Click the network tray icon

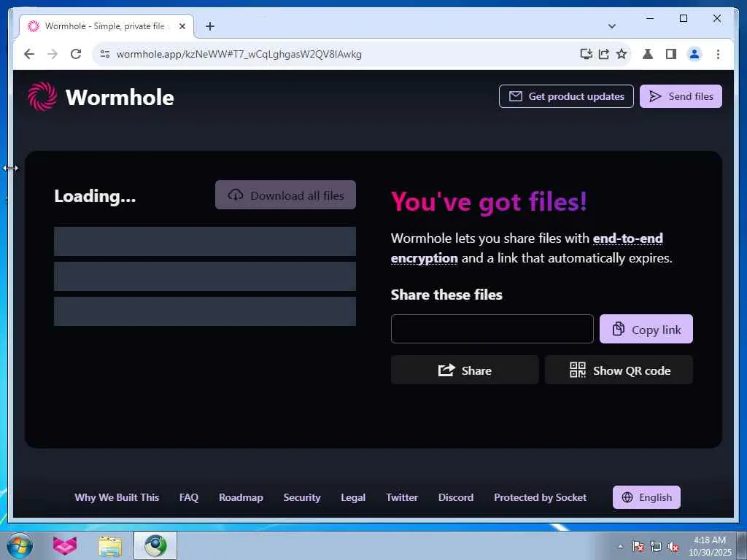656,547
